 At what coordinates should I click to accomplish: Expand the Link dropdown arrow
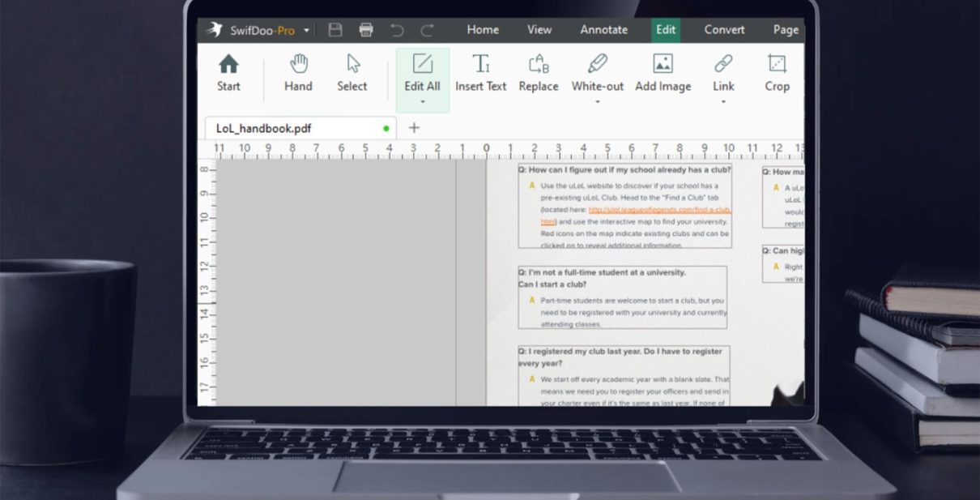[723, 102]
